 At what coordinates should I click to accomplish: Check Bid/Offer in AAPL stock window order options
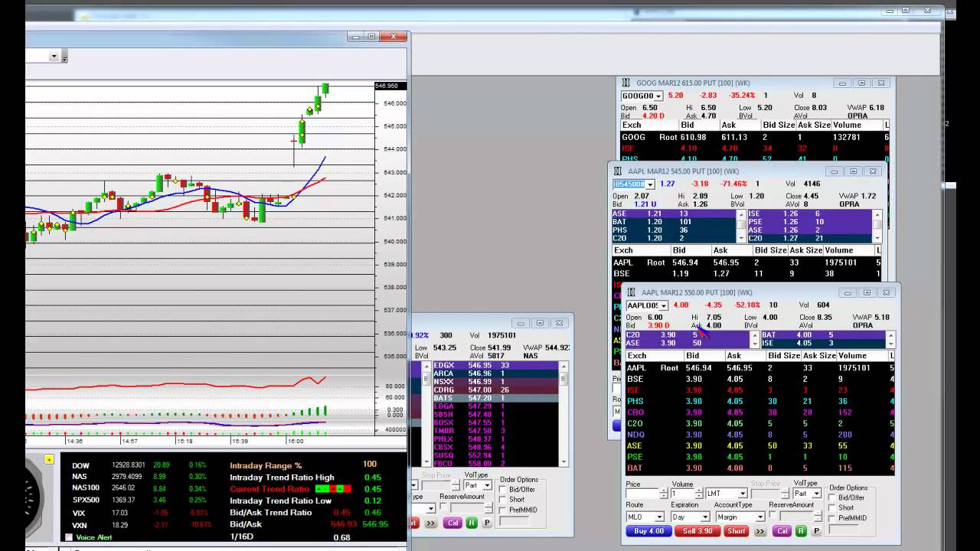[x=503, y=489]
